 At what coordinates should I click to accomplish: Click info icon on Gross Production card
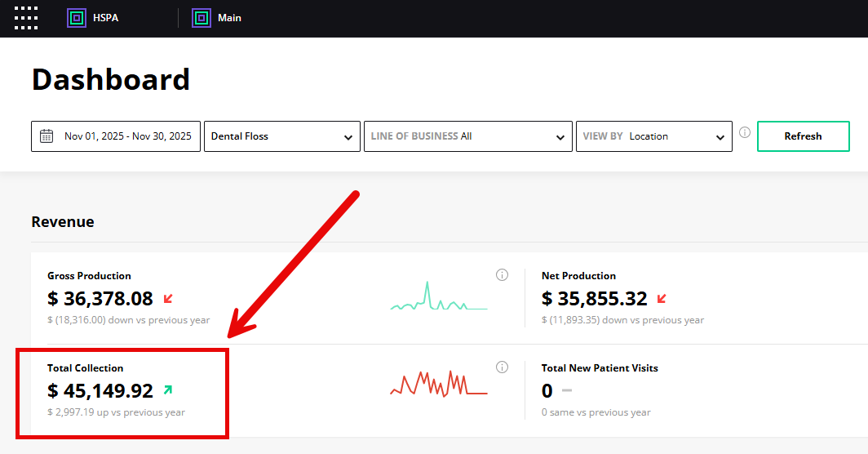pos(502,275)
